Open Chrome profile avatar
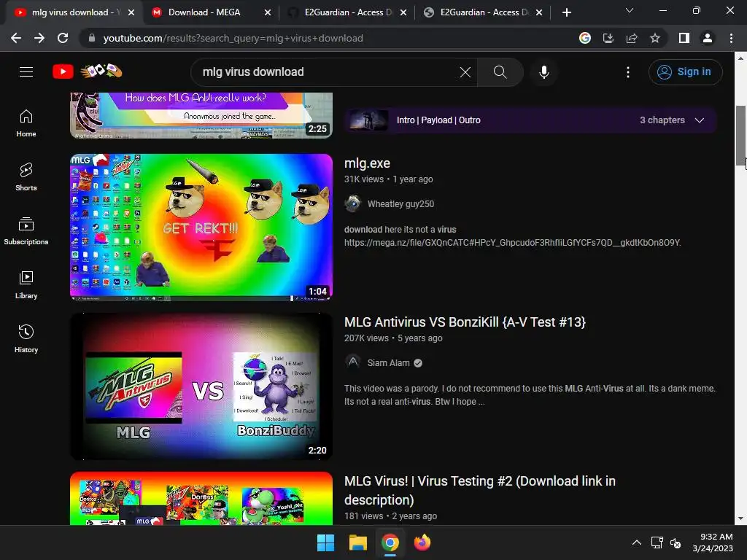The image size is (747, 560). pyautogui.click(x=708, y=38)
